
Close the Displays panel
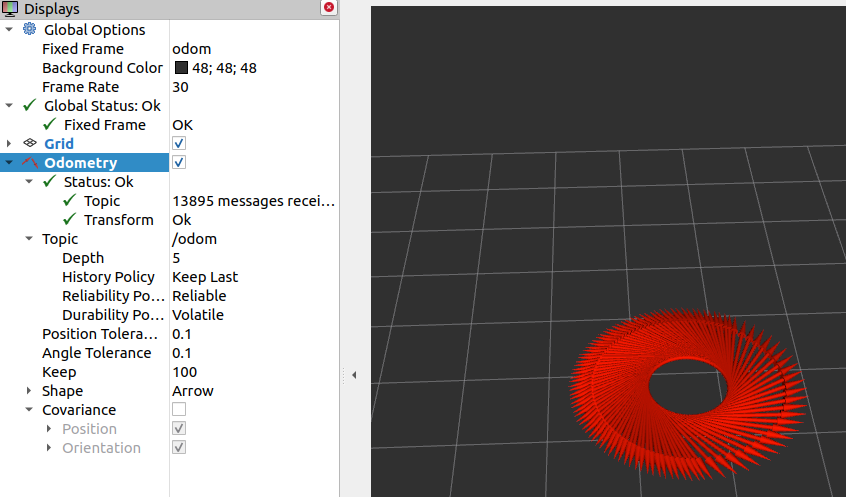tap(328, 8)
